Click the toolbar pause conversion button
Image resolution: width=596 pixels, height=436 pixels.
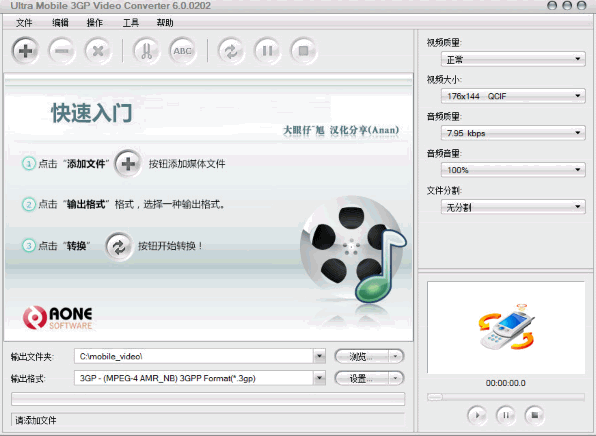[x=267, y=51]
